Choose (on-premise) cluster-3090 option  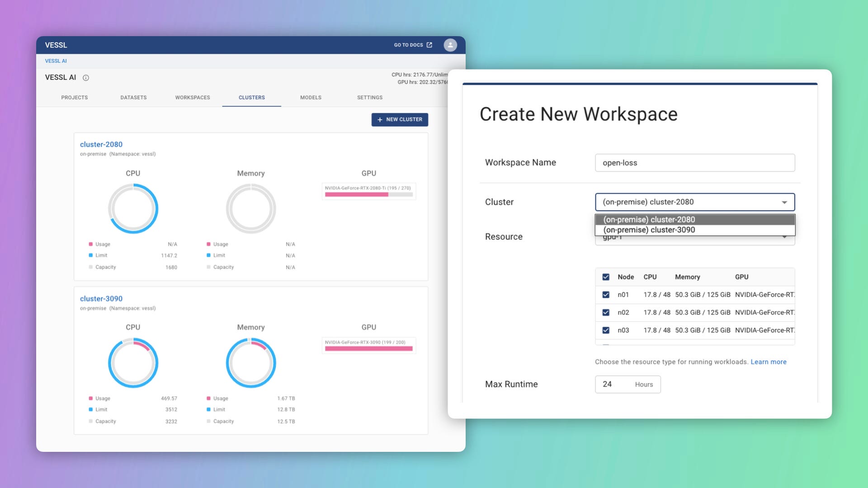(695, 230)
